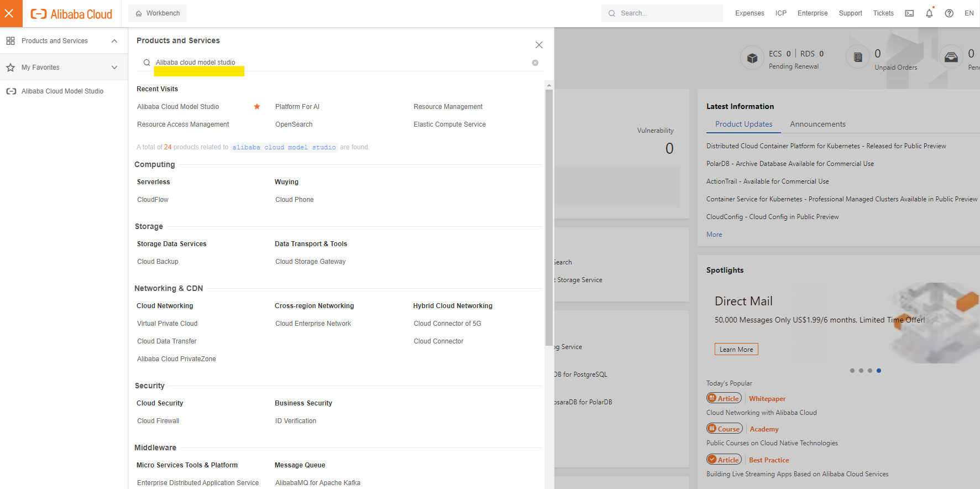Open the Workbench home button
980x489 pixels.
(158, 13)
